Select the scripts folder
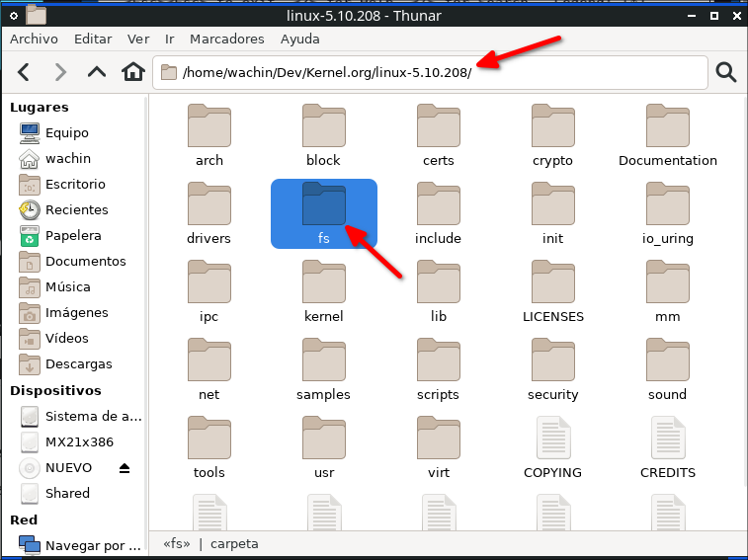Viewport: 748px width, 560px height. click(438, 369)
